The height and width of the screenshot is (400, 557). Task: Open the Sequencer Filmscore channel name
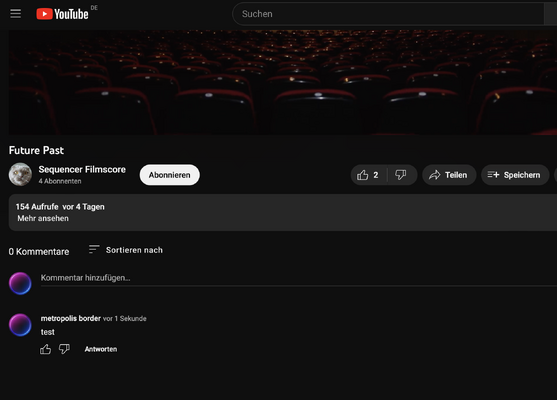point(82,169)
